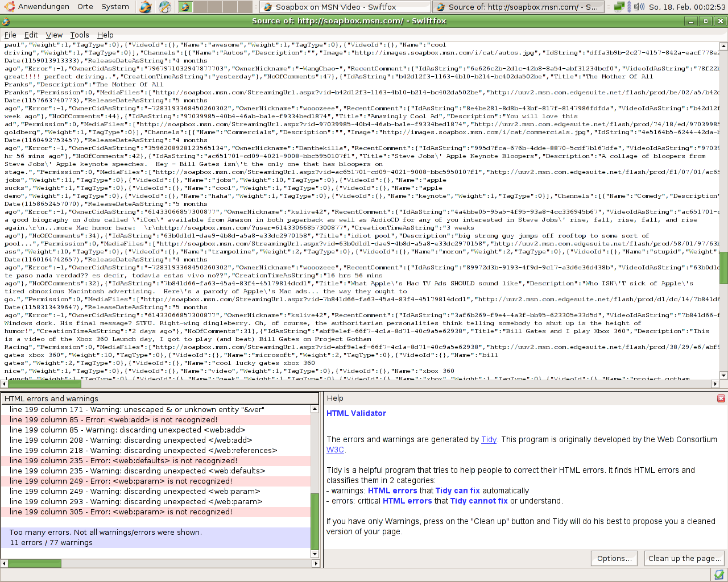The image size is (728, 582).
Task: Open the System menu in panel
Action: pyautogui.click(x=115, y=7)
